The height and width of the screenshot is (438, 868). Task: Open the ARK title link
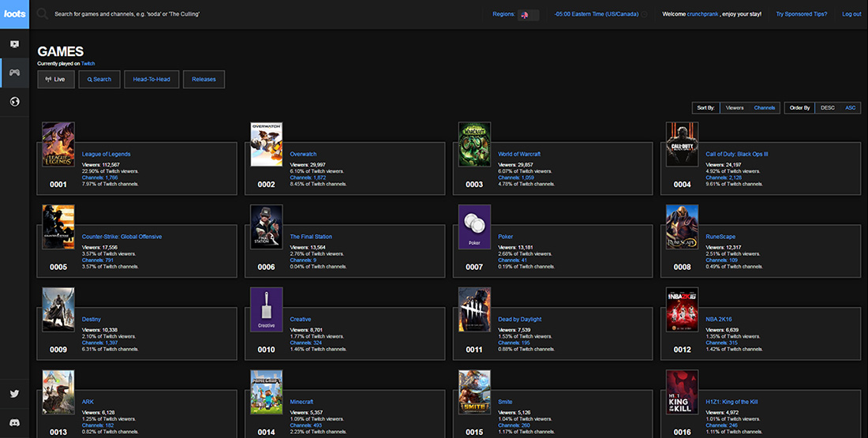pos(88,402)
